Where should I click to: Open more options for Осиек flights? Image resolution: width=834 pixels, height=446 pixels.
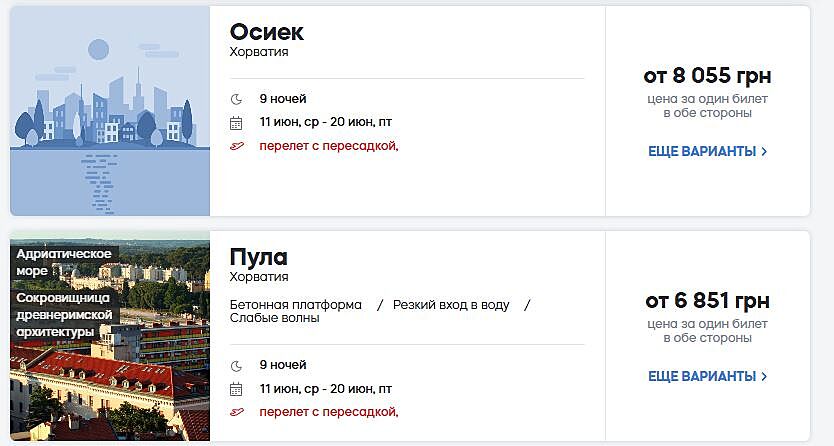coord(701,152)
